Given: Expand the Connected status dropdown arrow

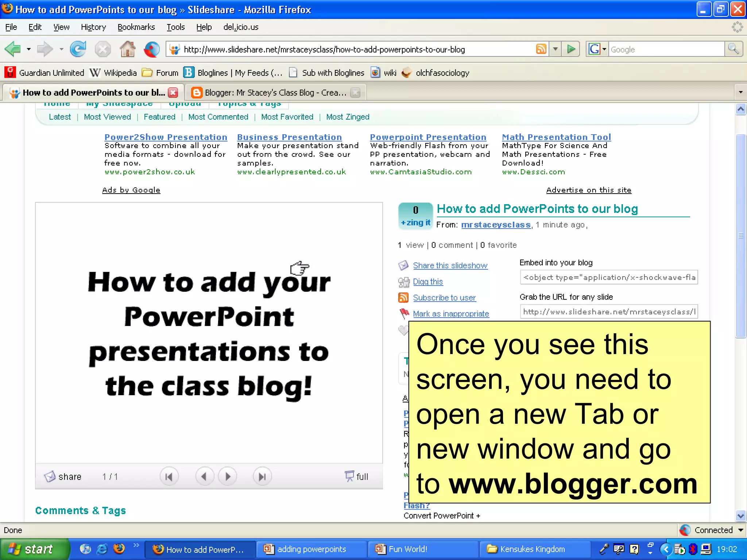Looking at the screenshot, I should [740, 530].
